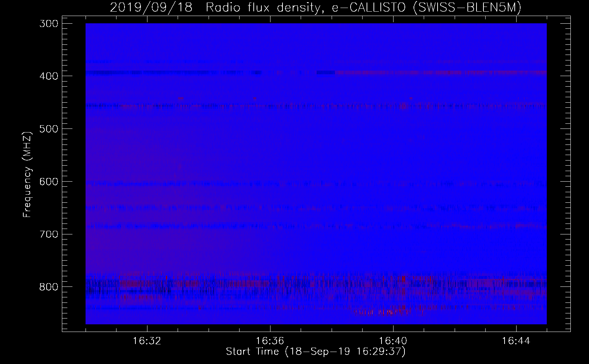Screen dimensions: 589x364
Task: Click the 600 frequency tick label
Action: [48, 181]
